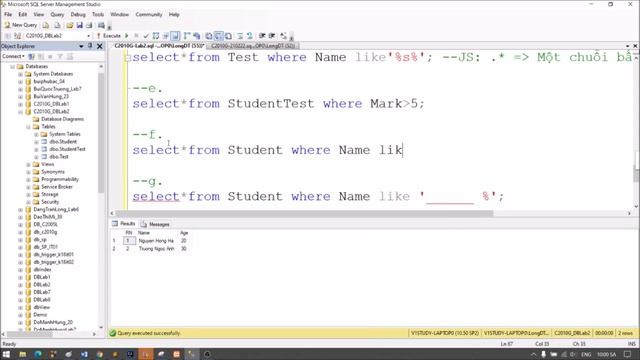Select the Demo database
Viewport: 640px width, 360px height.
coord(40,315)
